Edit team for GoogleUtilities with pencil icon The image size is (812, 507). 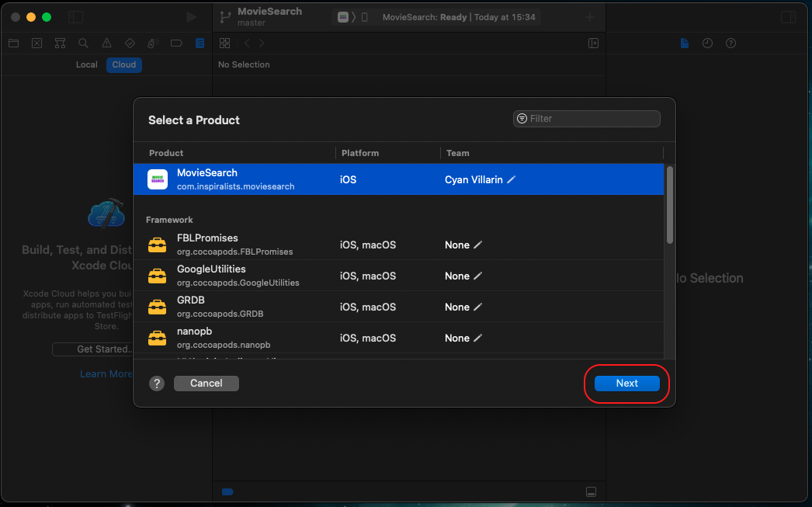pyautogui.click(x=478, y=276)
